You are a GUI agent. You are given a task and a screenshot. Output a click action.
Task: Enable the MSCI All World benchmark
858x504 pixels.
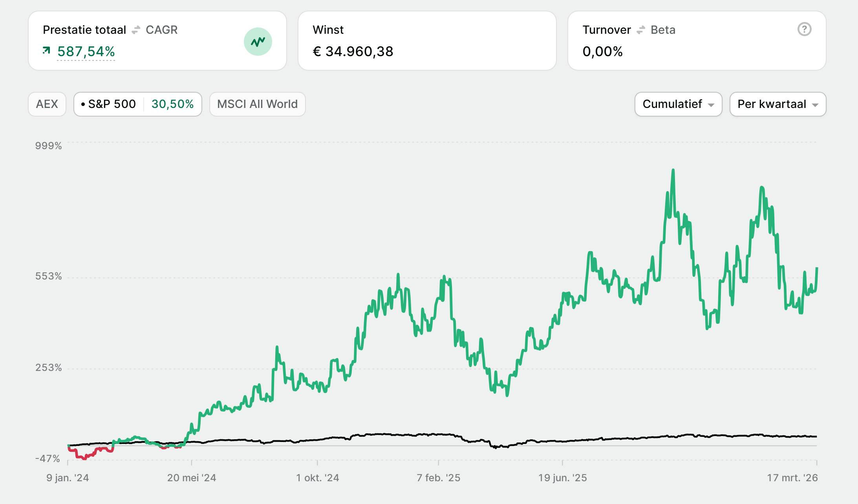coord(257,104)
